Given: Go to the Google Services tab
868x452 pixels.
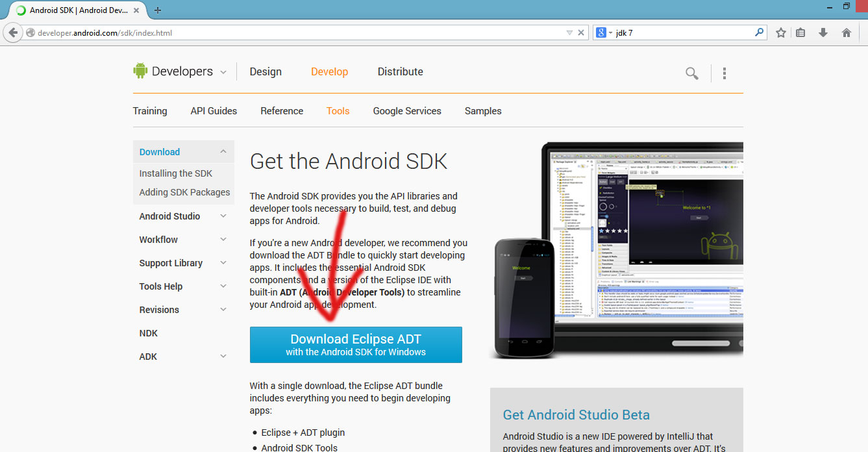Looking at the screenshot, I should (407, 111).
